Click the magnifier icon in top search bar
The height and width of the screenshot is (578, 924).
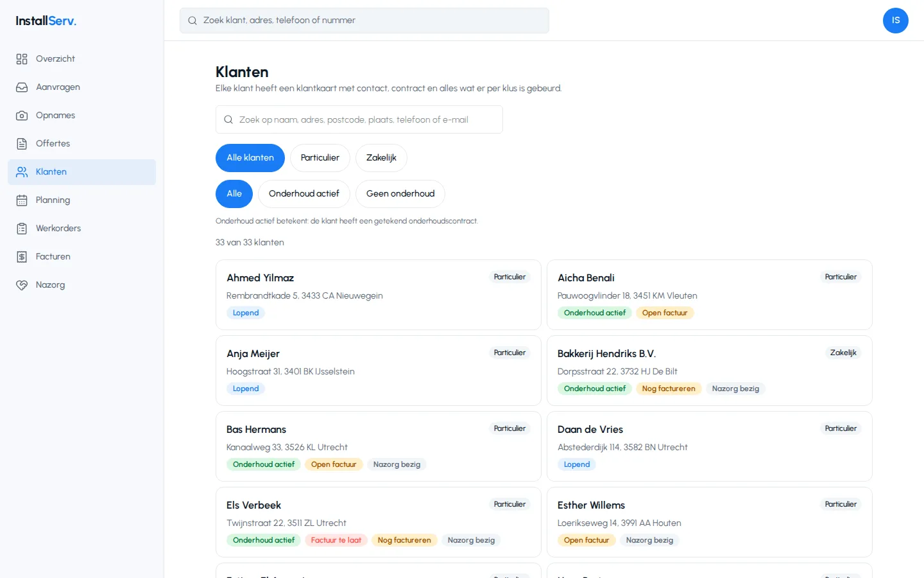193,21
